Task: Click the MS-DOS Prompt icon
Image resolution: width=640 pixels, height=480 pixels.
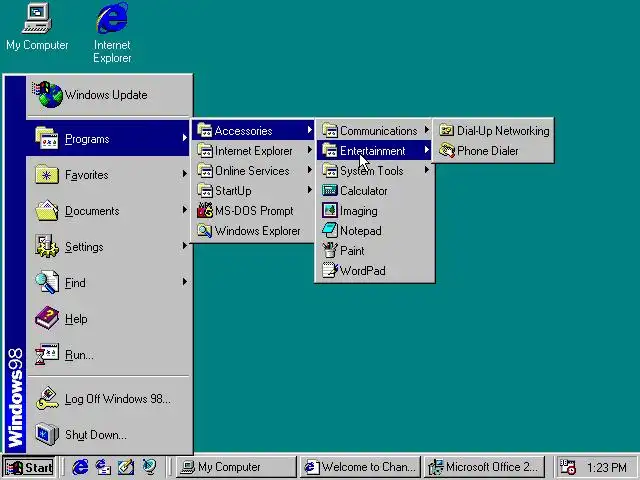Action: 204,211
